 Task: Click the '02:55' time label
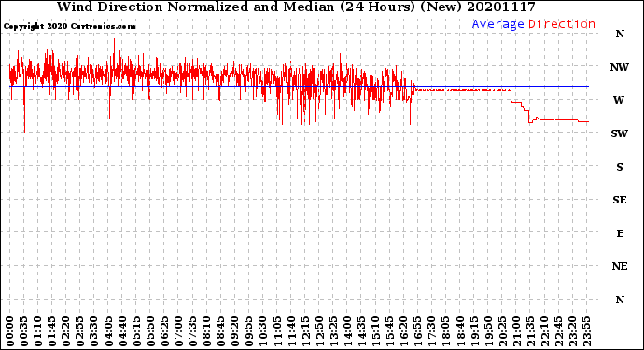[x=80, y=331]
